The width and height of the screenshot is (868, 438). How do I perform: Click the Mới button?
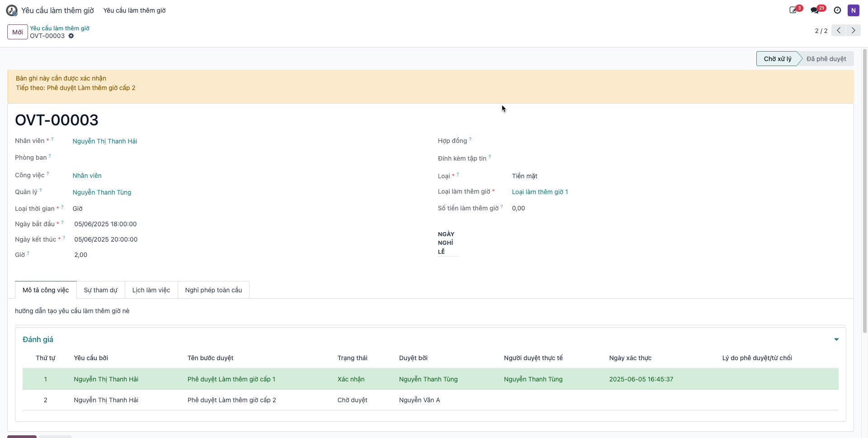pos(18,32)
